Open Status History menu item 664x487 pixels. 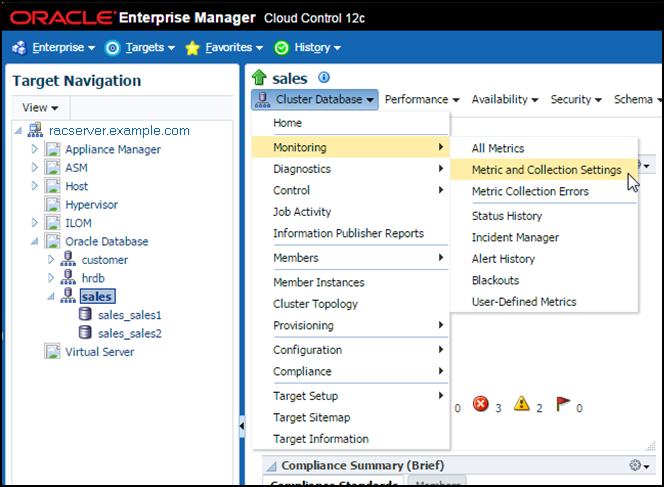pyautogui.click(x=544, y=216)
